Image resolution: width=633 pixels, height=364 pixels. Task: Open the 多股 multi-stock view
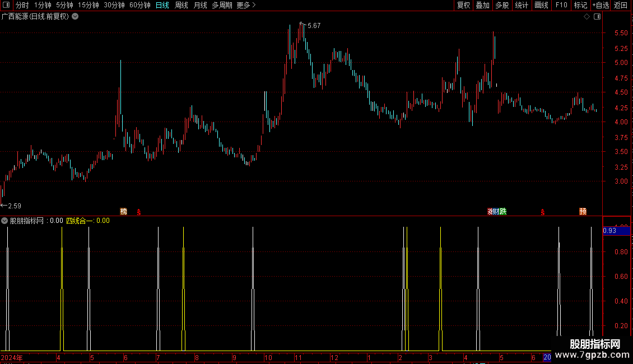[x=502, y=5]
